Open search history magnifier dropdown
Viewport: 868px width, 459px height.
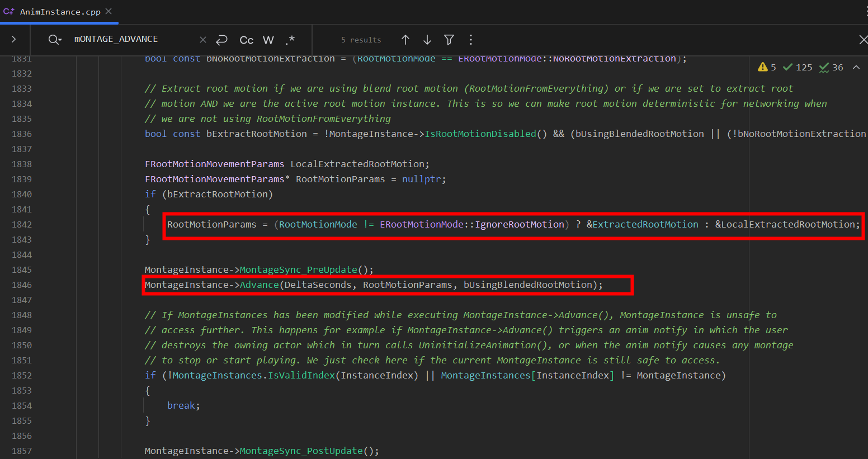[x=54, y=39]
